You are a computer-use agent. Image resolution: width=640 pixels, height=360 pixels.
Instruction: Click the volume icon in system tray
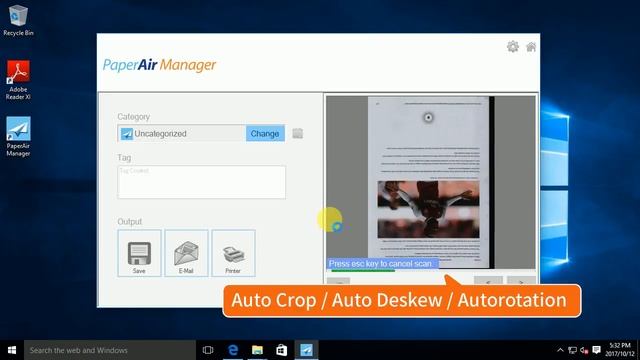pyautogui.click(x=584, y=350)
